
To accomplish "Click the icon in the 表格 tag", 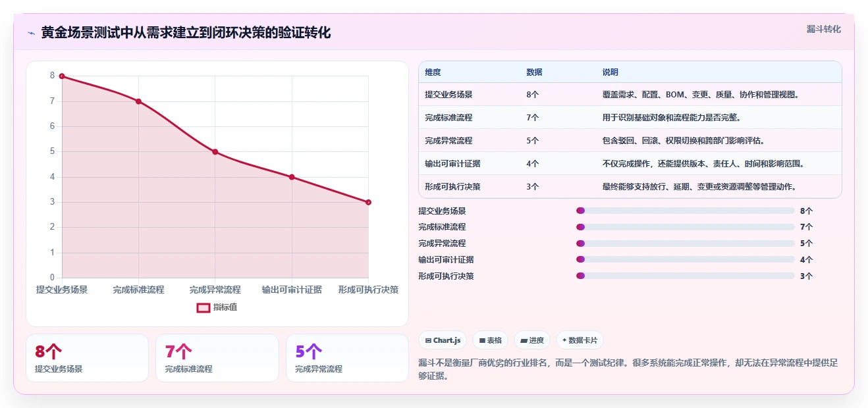I will click(x=482, y=341).
